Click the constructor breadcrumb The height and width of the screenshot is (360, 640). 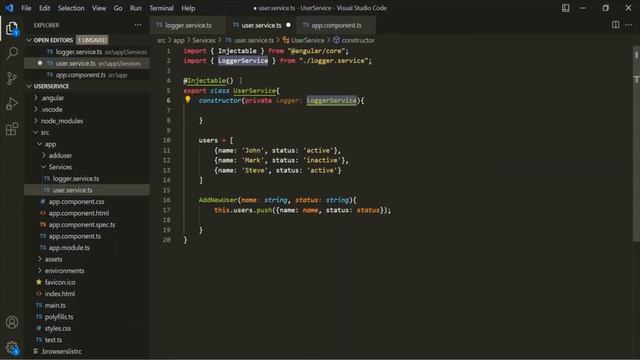point(353,40)
